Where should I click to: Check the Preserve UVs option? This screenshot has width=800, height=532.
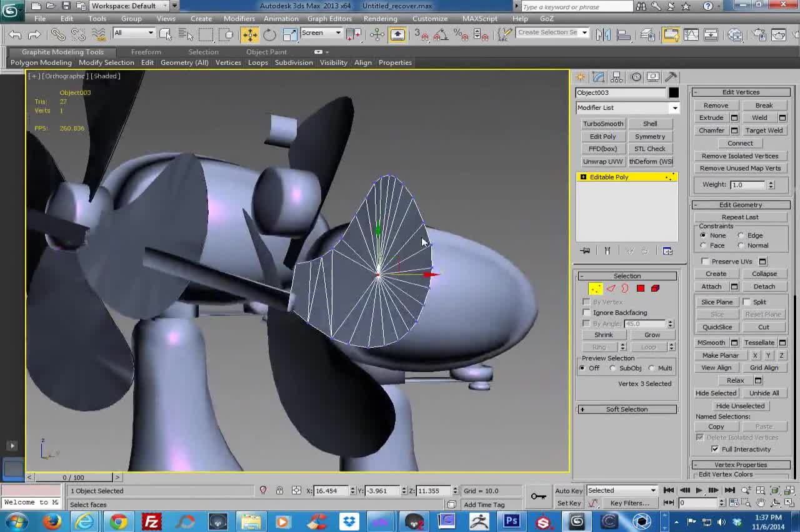(706, 262)
